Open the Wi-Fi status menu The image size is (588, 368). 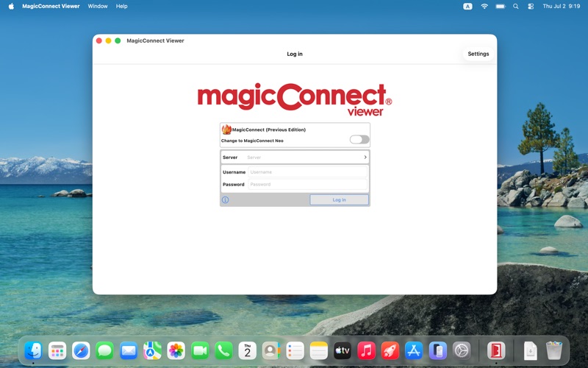pos(484,6)
